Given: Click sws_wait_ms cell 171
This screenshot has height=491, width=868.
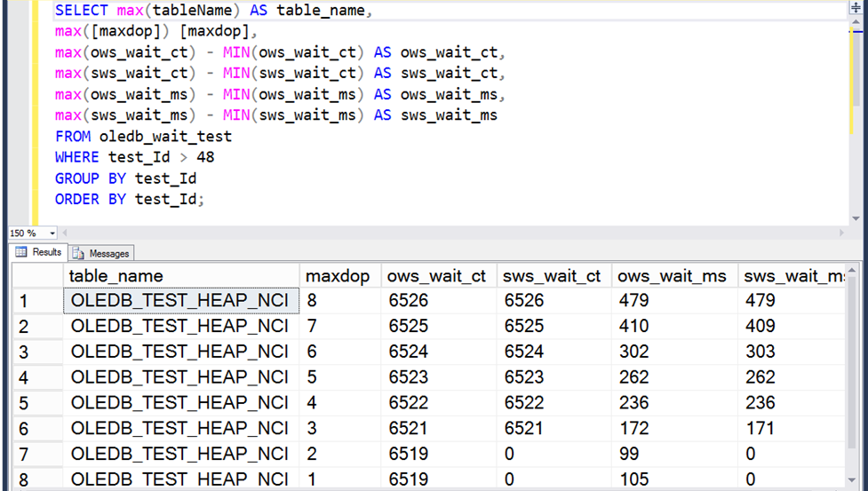Looking at the screenshot, I should coord(792,428).
